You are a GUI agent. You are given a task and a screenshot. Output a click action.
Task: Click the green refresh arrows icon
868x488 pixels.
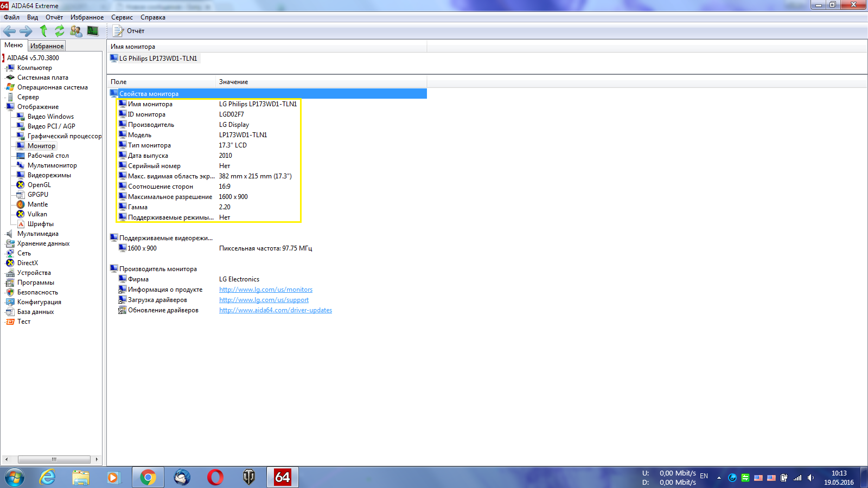click(59, 31)
